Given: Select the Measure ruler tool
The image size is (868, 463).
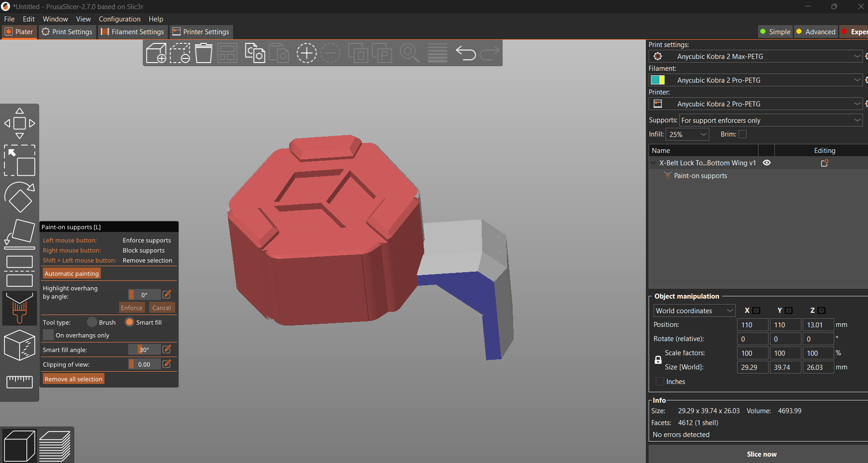Looking at the screenshot, I should [19, 382].
